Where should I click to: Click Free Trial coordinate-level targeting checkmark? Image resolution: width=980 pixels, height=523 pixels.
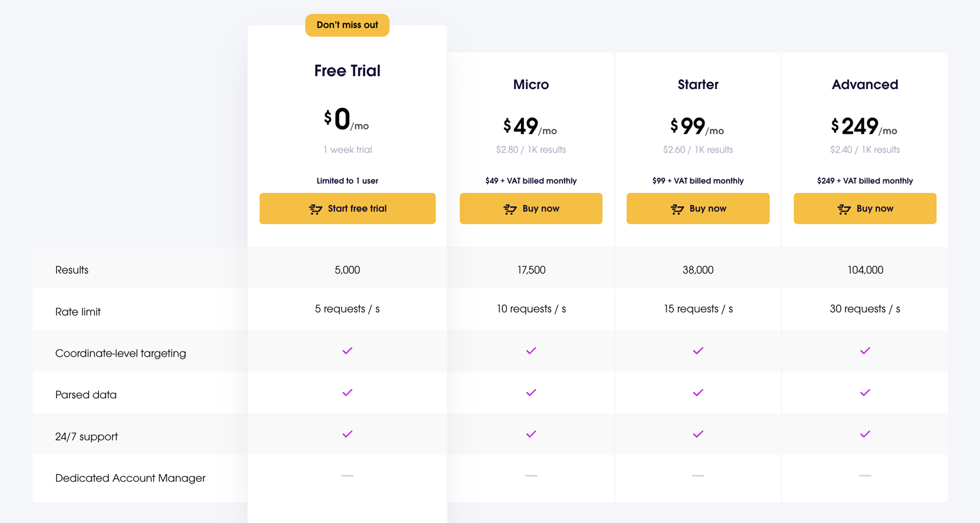[348, 351]
